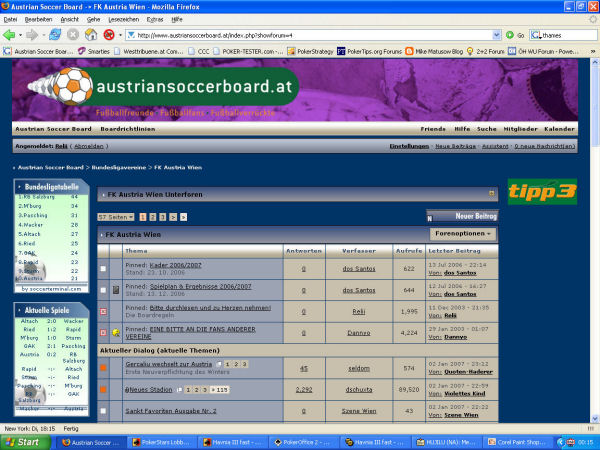
Task: Collapse the Bundesligatabelle panel
Action: [19, 187]
